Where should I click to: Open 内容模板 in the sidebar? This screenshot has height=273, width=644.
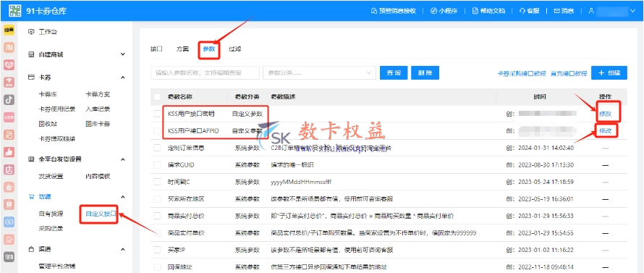coord(98,177)
